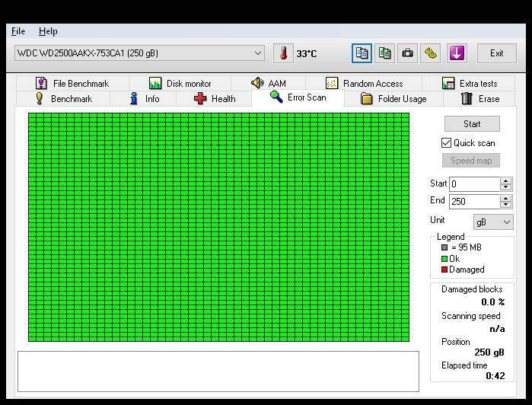Open the Random Access tab
The height and width of the screenshot is (405, 532).
(x=364, y=83)
